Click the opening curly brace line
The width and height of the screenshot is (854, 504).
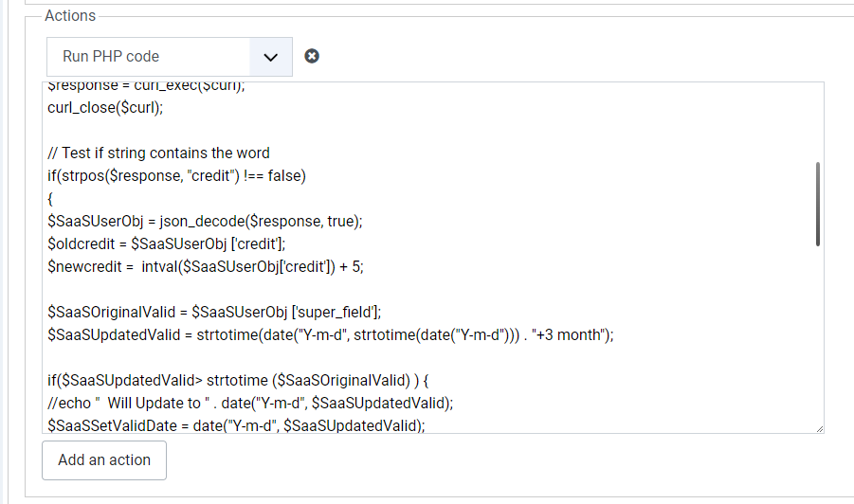pos(52,198)
